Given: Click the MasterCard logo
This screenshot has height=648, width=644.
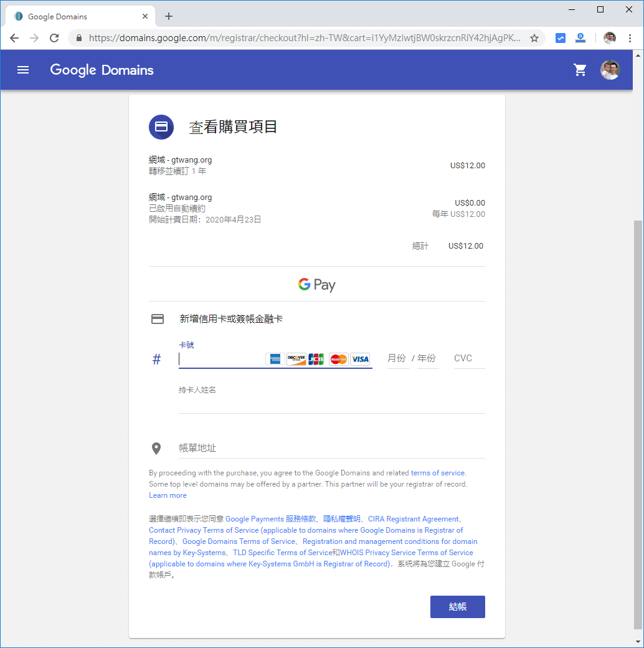Looking at the screenshot, I should coord(338,359).
